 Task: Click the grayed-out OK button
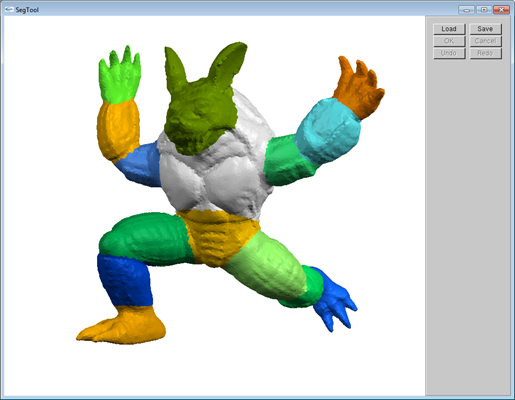click(x=449, y=41)
